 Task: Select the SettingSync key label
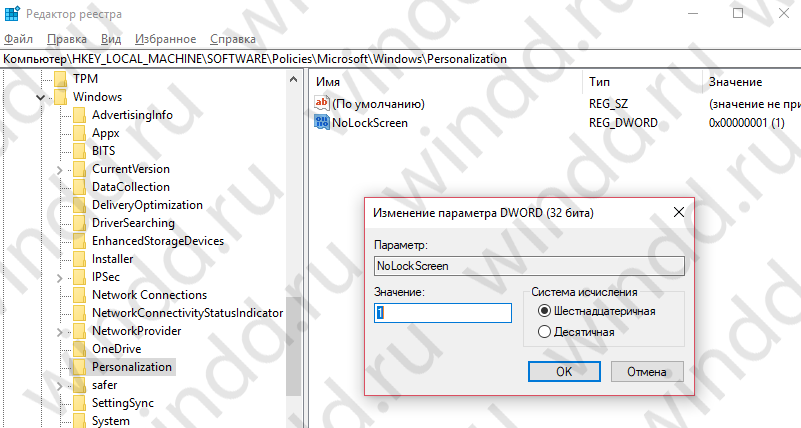(123, 403)
